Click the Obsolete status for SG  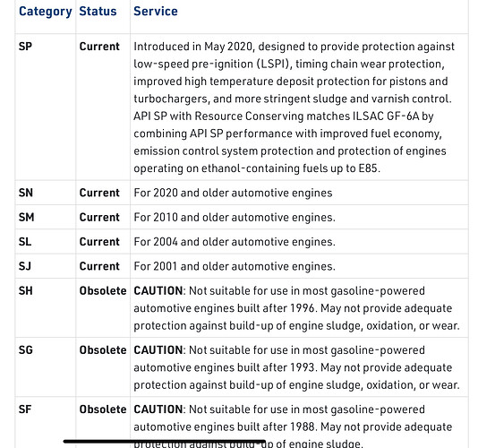click(103, 349)
